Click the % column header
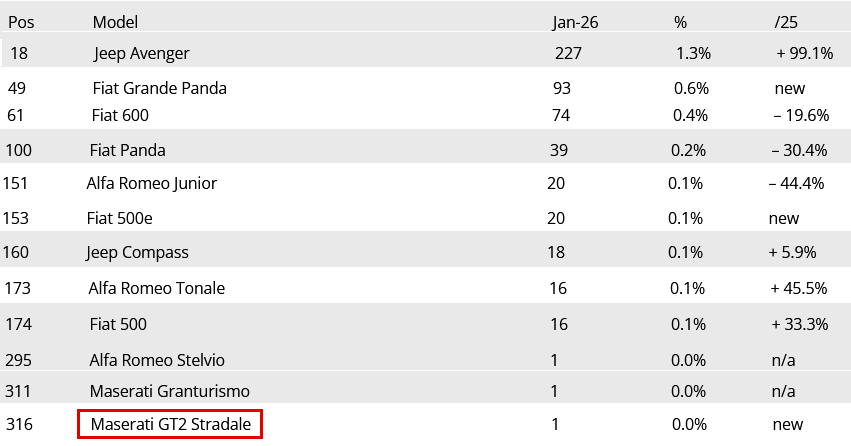The width and height of the screenshot is (851, 446). coord(680,21)
